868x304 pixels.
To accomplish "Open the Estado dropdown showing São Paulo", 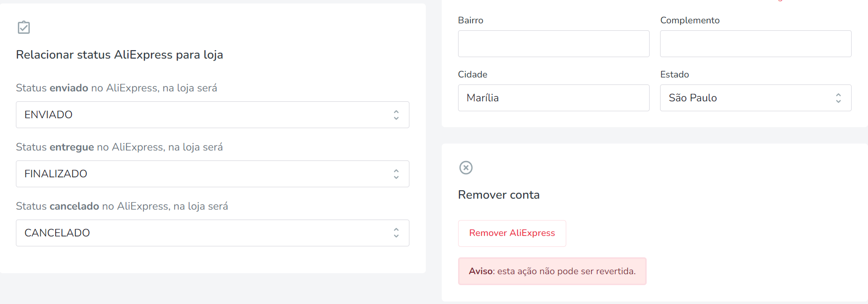I will [x=755, y=98].
